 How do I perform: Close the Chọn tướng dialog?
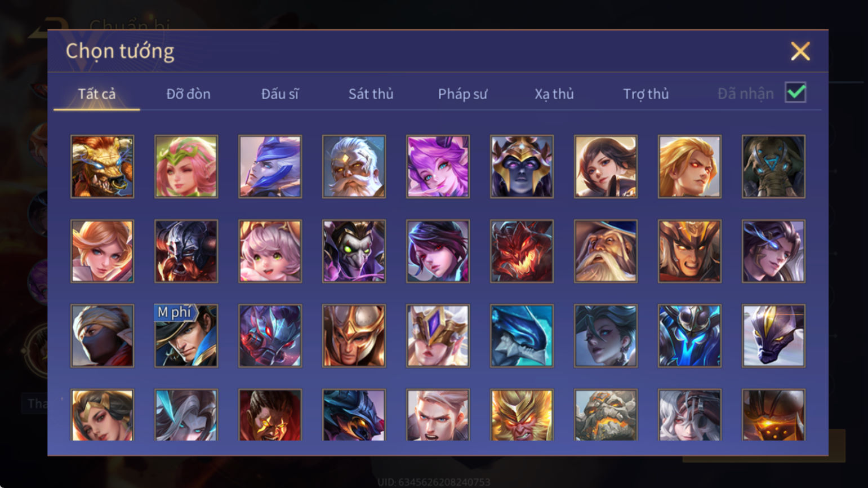click(x=800, y=51)
